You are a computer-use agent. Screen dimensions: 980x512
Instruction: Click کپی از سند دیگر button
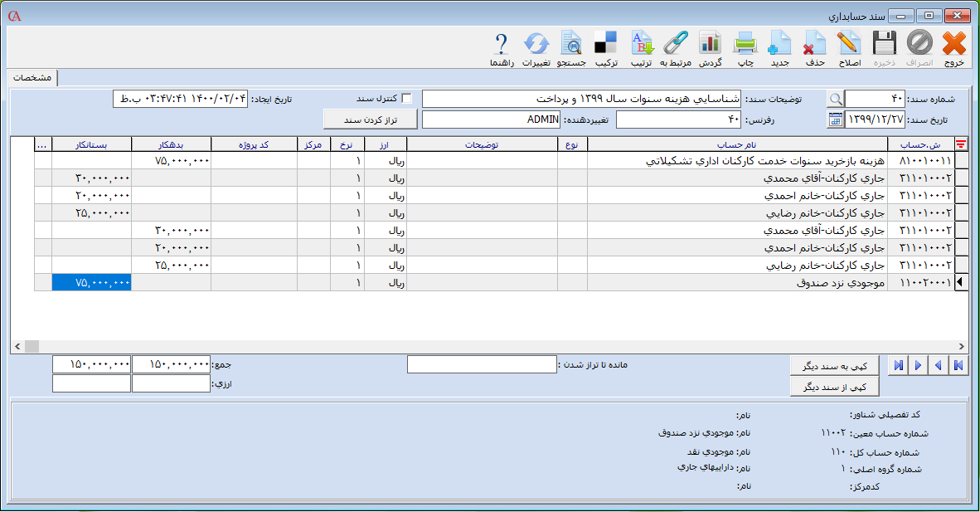835,388
